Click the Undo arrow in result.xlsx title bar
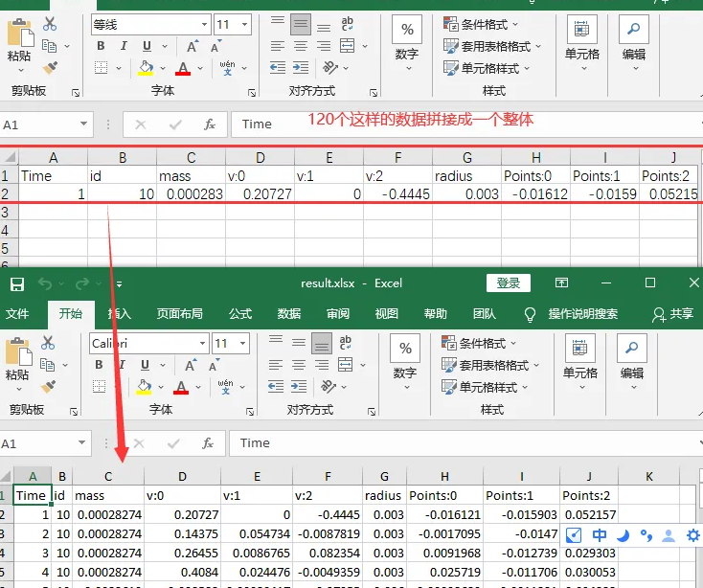 pyautogui.click(x=45, y=283)
